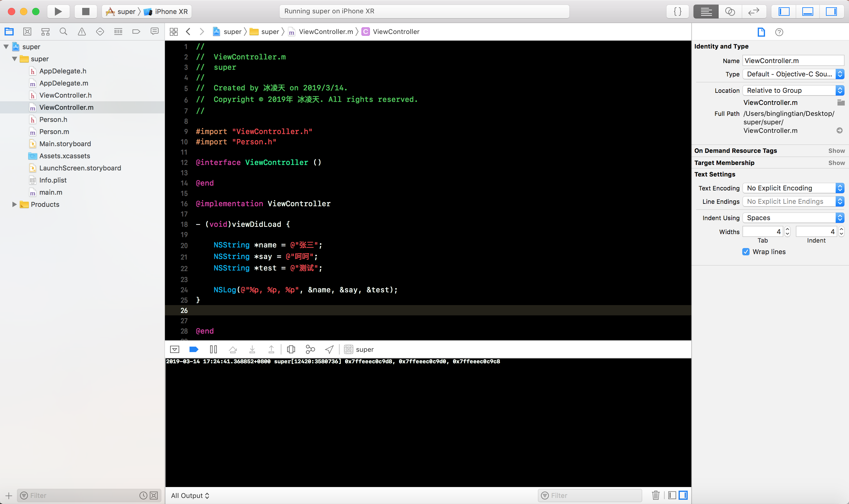
Task: Open the Issue navigator warning icon
Action: click(82, 32)
